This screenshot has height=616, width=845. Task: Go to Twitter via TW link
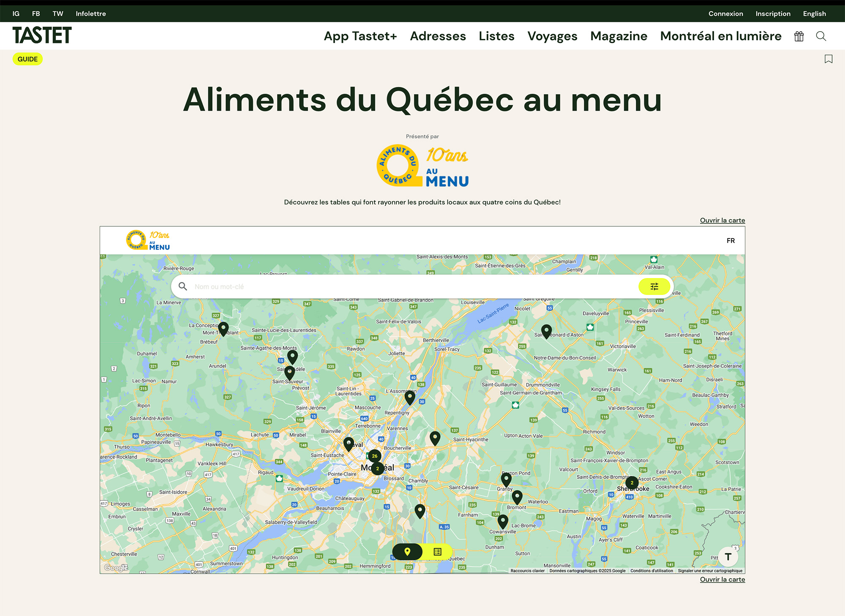click(58, 14)
